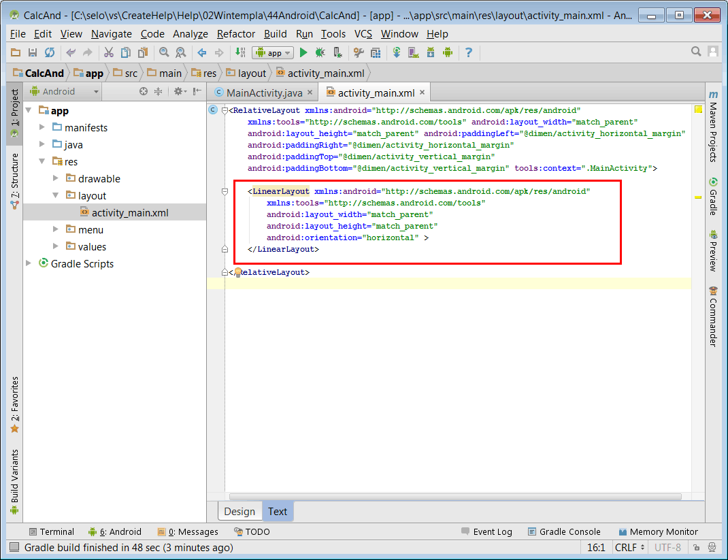The height and width of the screenshot is (560, 728).
Task: Click the Make Project icon with binary digits
Action: coord(240,52)
